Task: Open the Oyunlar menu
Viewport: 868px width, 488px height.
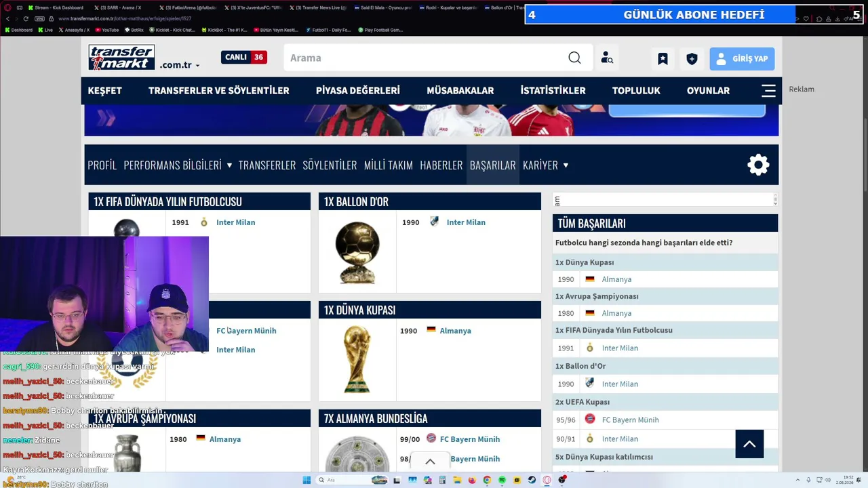Action: 708,91
